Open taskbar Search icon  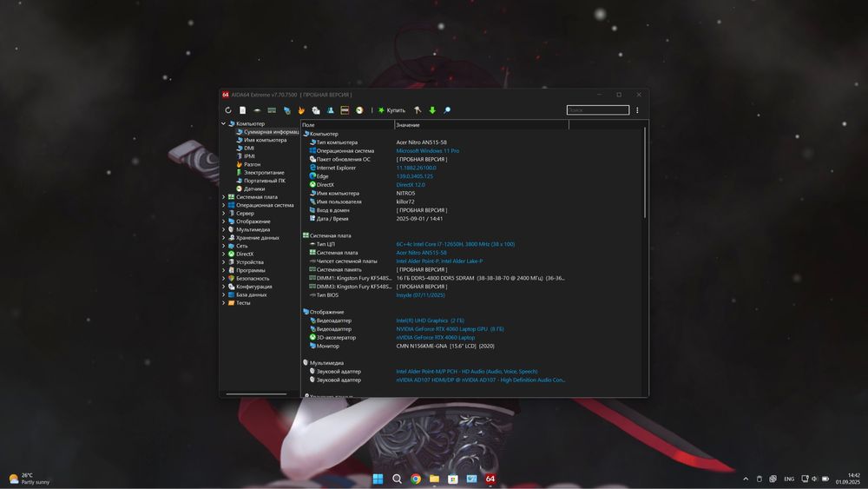[397, 479]
